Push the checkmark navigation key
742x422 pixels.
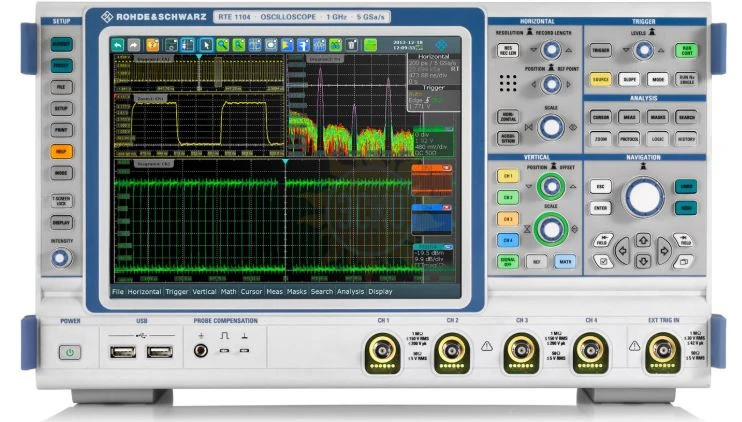coord(603,261)
